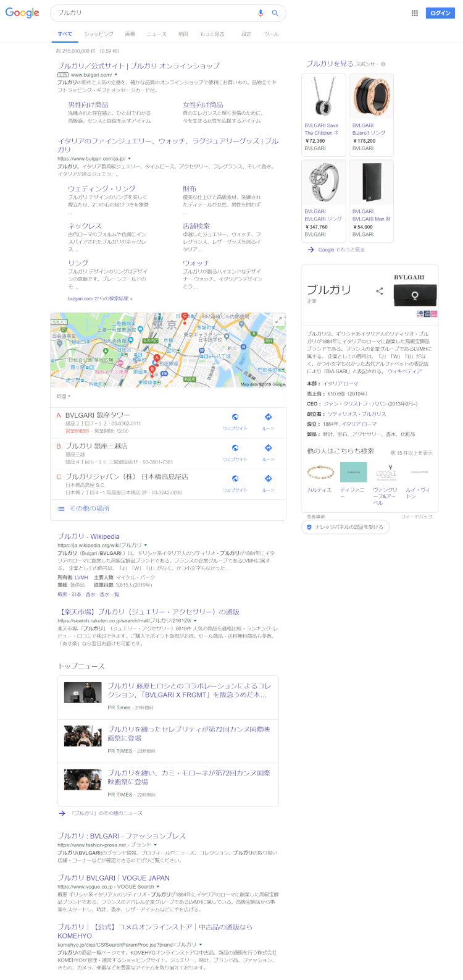The image size is (463, 980).
Task: Open BVLGARI Save The Children necklace product
Action: [323, 115]
